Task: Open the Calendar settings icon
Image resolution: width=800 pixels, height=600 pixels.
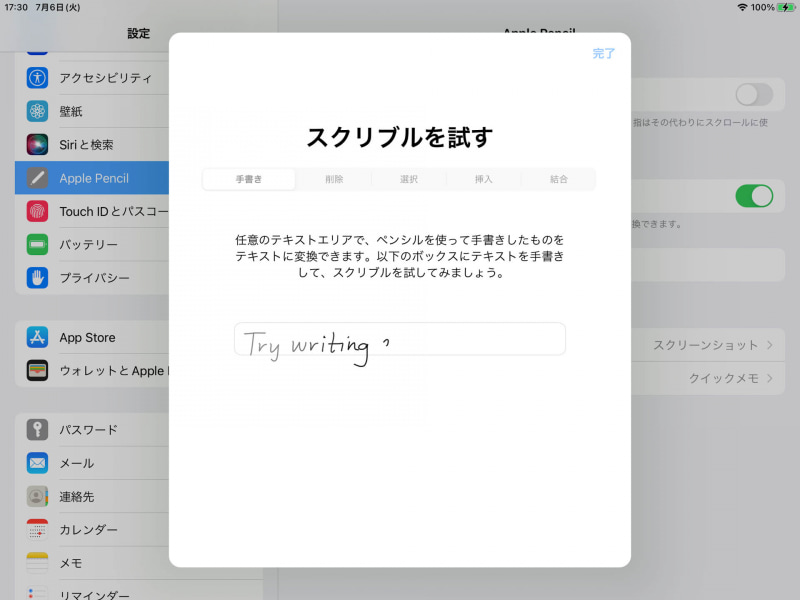Action: coord(37,530)
